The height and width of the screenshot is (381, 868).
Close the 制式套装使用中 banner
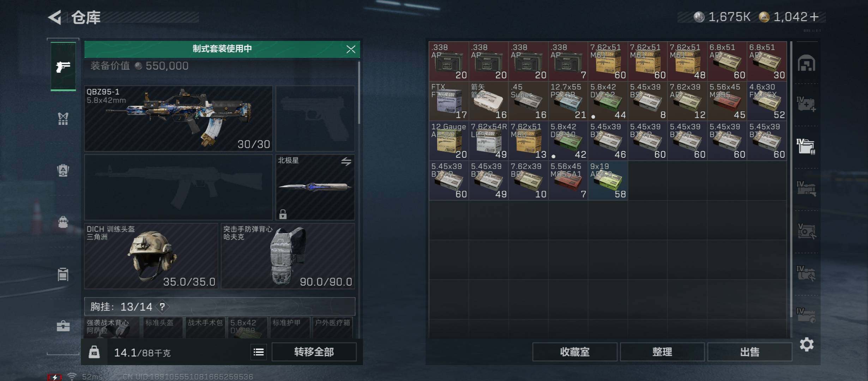click(351, 49)
